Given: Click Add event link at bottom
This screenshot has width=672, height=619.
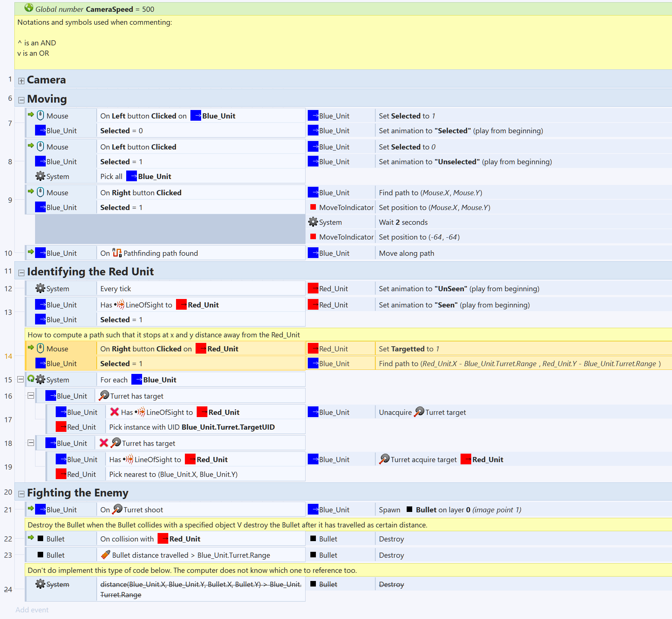Looking at the screenshot, I should (x=32, y=610).
